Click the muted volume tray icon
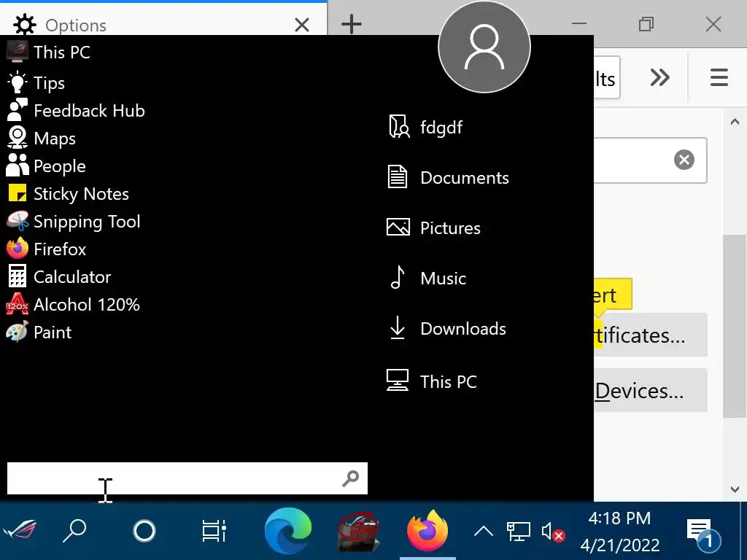Screen dimensions: 747x560 553,532
